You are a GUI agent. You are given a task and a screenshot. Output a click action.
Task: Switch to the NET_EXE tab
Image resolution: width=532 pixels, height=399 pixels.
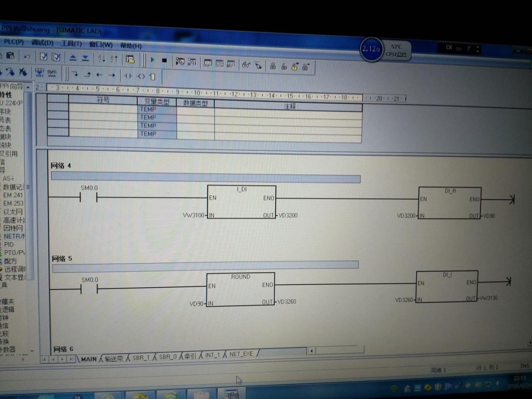tap(241, 354)
